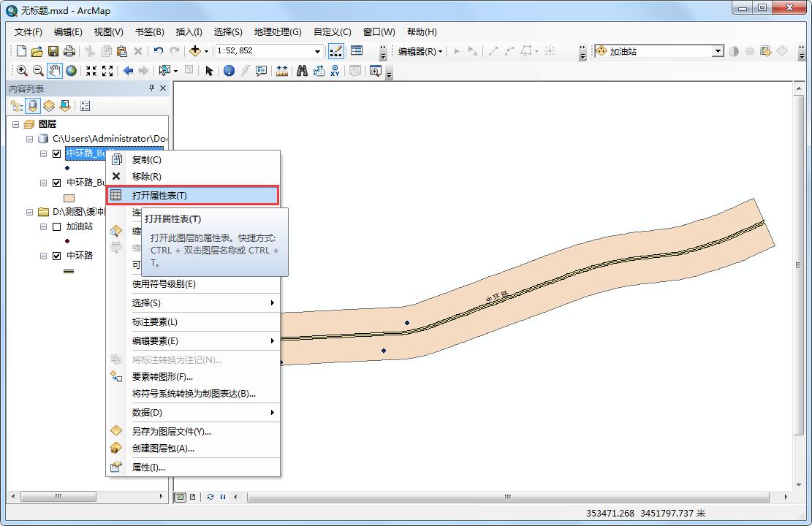Click 另存为图层文件(Y)... menu entry
This screenshot has height=526, width=812.
tap(193, 431)
